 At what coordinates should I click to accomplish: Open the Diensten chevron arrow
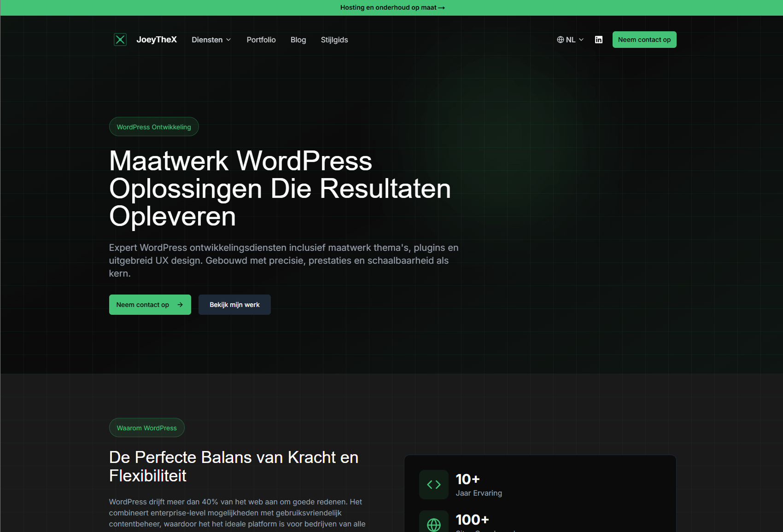click(x=228, y=40)
